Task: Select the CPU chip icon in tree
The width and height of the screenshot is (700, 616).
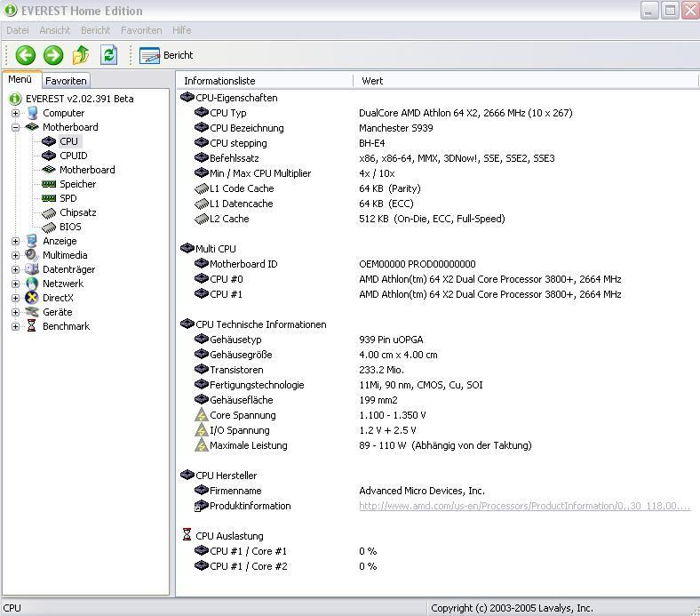Action: point(49,141)
